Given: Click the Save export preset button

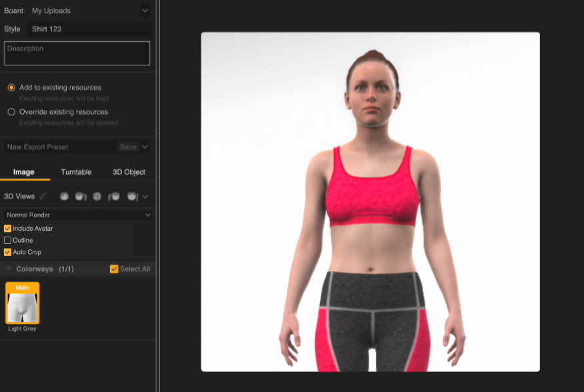Looking at the screenshot, I should pos(128,147).
